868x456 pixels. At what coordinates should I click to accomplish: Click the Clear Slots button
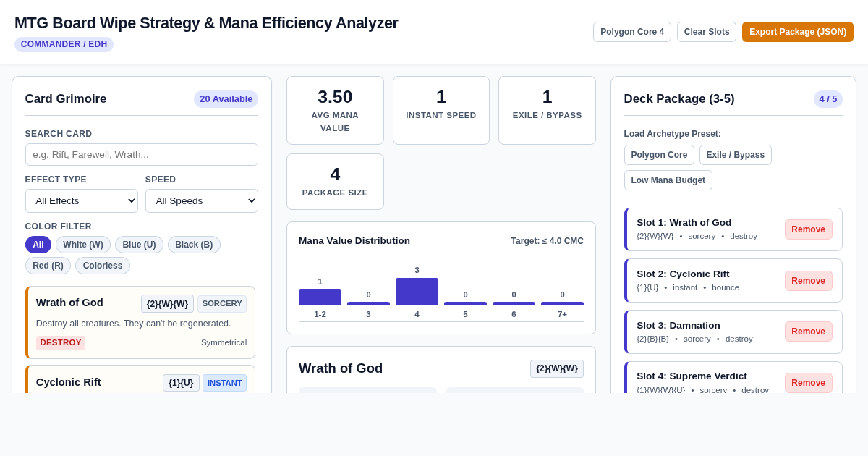coord(707,32)
